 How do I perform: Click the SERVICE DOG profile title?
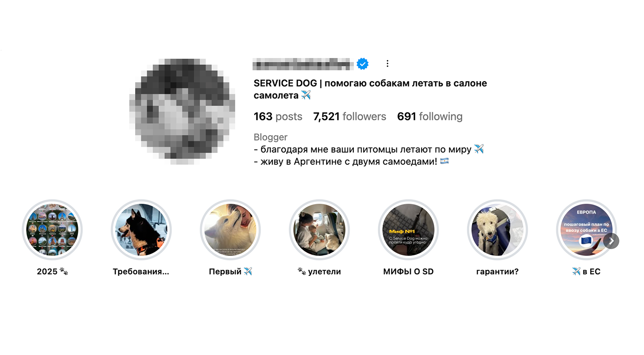370,89
